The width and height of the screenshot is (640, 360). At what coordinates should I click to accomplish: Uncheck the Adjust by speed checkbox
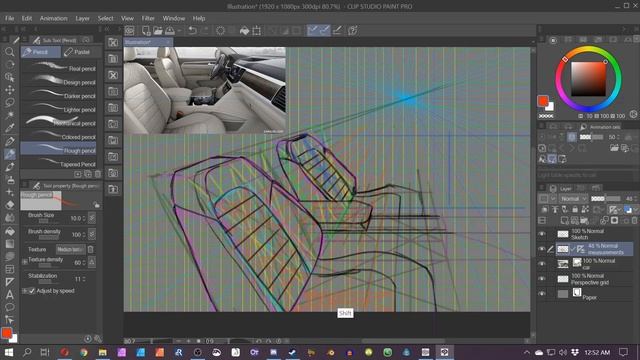pyautogui.click(x=32, y=291)
